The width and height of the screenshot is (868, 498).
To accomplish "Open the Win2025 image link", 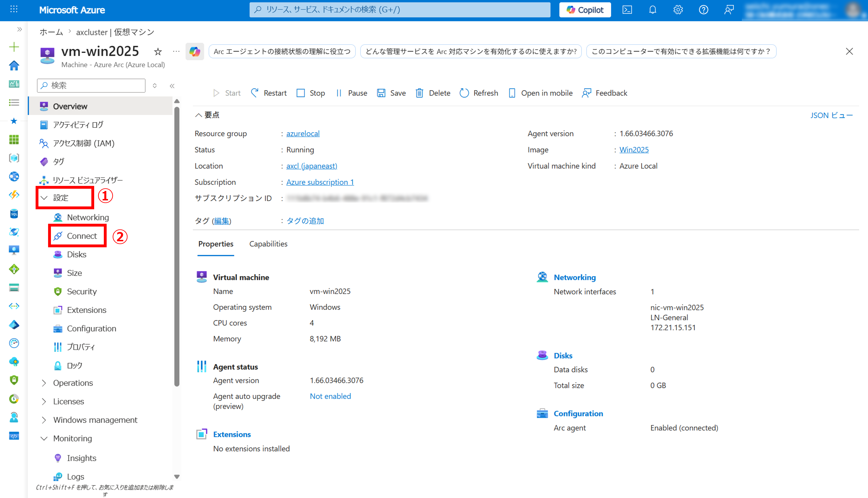I will click(634, 150).
